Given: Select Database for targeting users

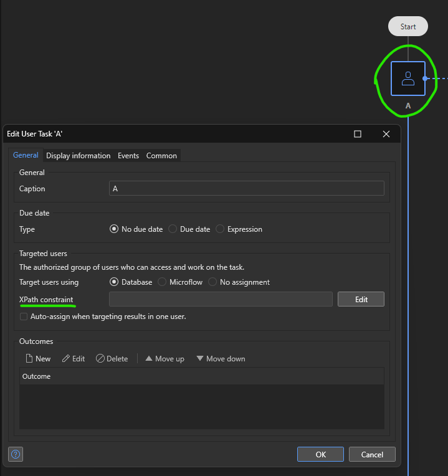Looking at the screenshot, I should (x=114, y=282).
